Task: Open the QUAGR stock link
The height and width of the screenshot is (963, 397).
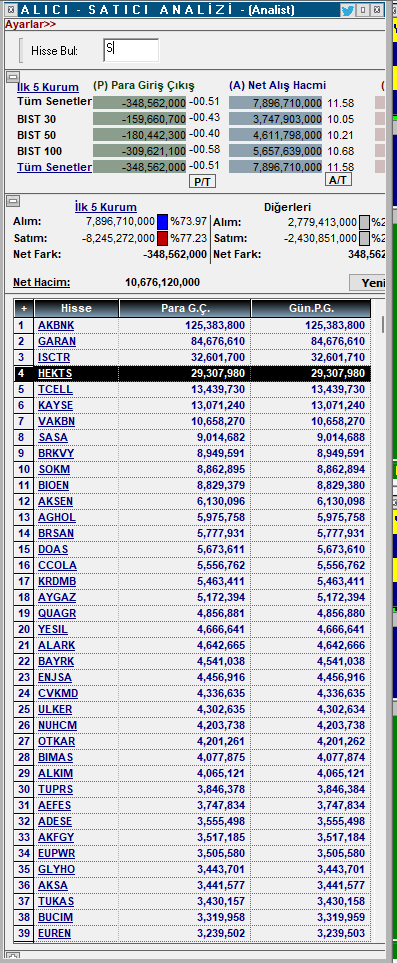Action: point(57,613)
